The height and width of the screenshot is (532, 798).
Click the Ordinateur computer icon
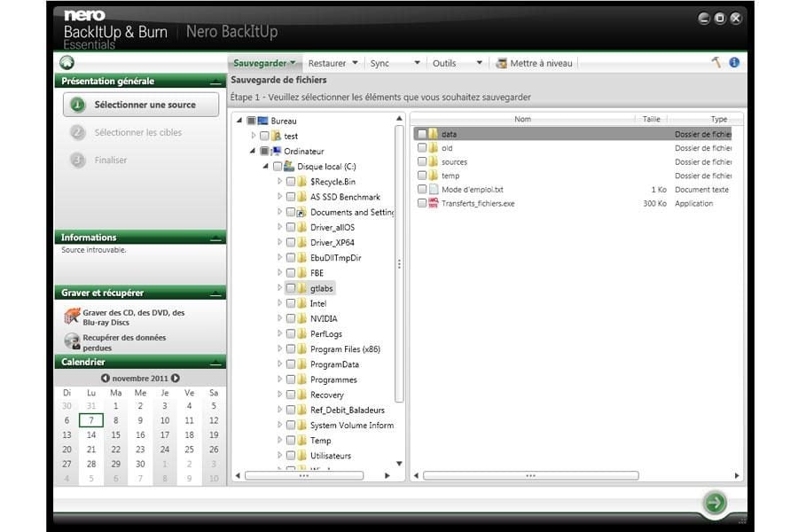(x=277, y=152)
